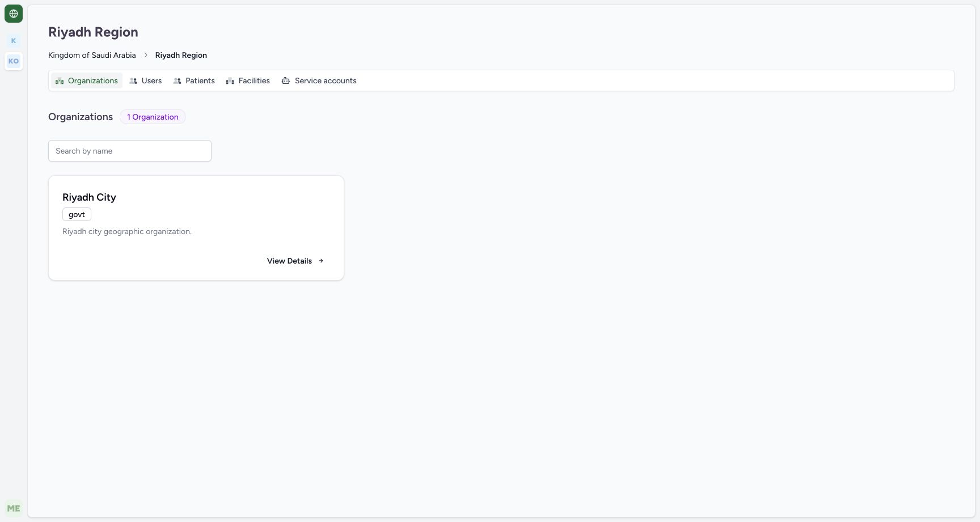
Task: Open the Service accounts tab
Action: (x=319, y=80)
